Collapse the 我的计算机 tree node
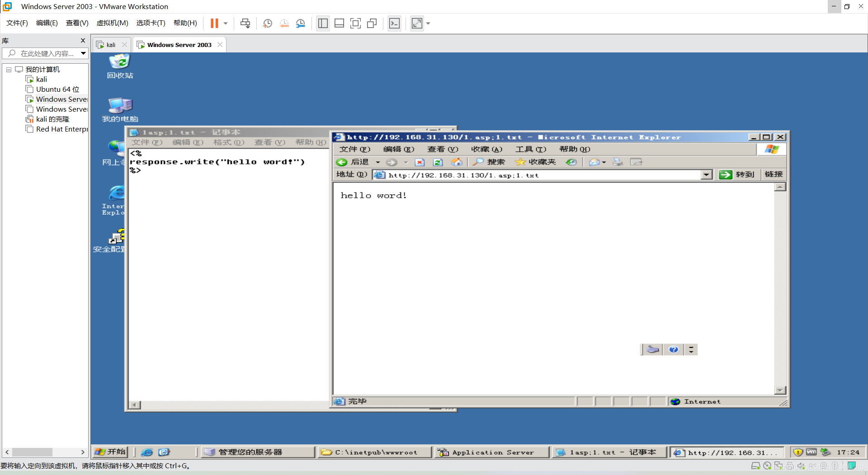The height and width of the screenshot is (475, 868). click(9, 70)
